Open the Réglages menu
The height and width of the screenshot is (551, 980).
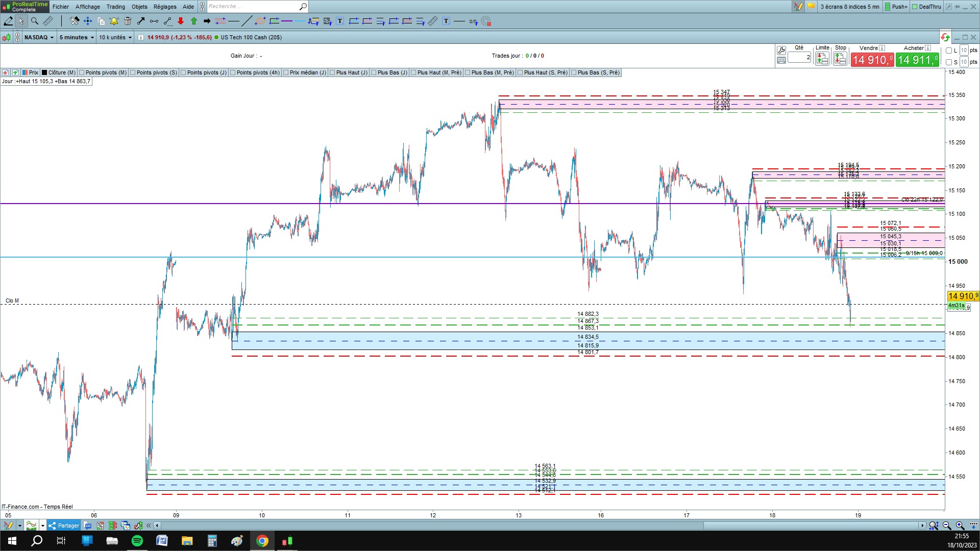coord(165,7)
